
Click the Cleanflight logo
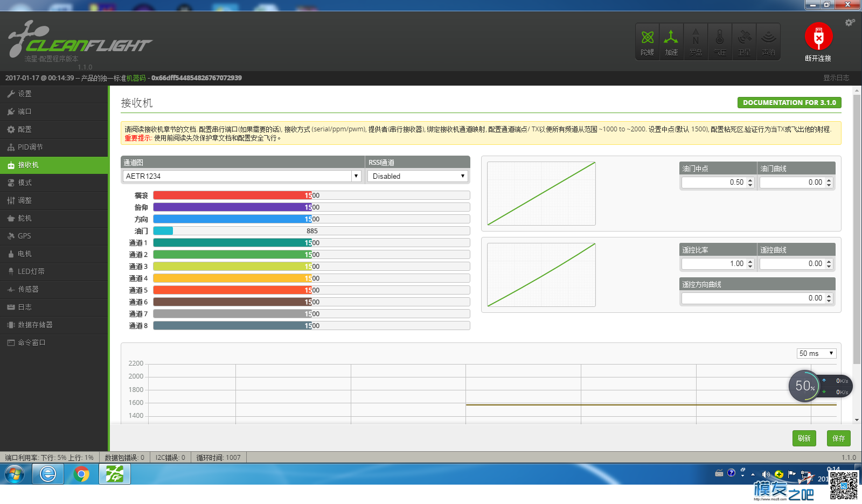(80, 40)
